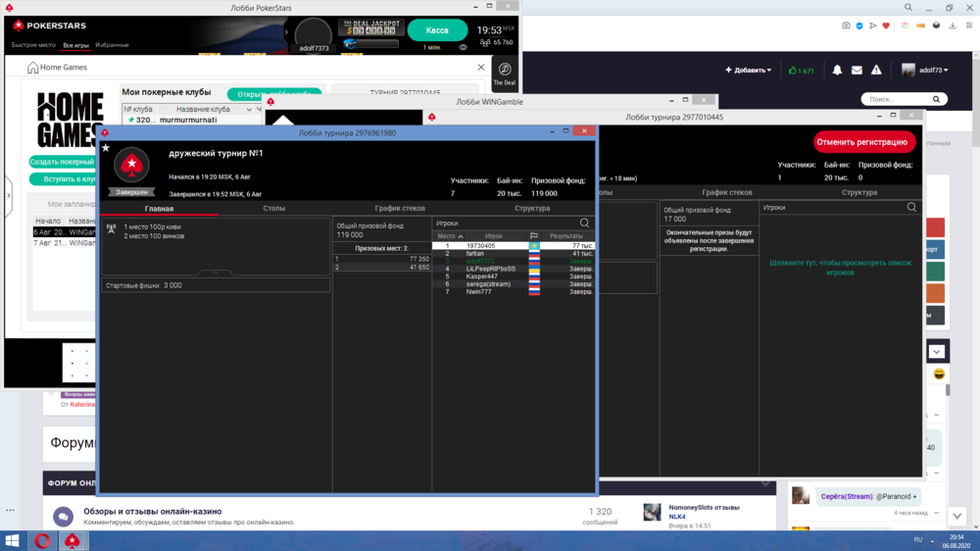The height and width of the screenshot is (551, 980).
Task: Click the Home Games house icon
Action: pos(32,68)
